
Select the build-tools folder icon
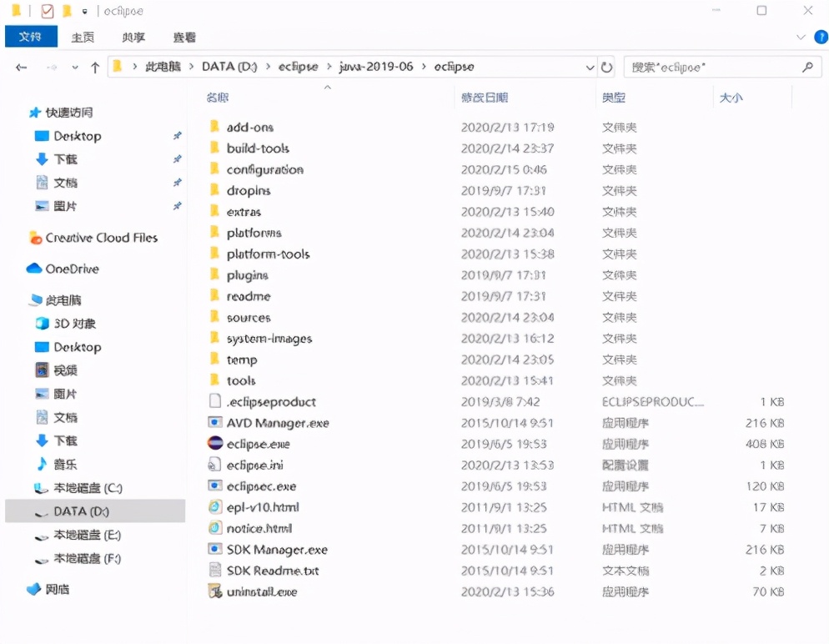click(214, 148)
